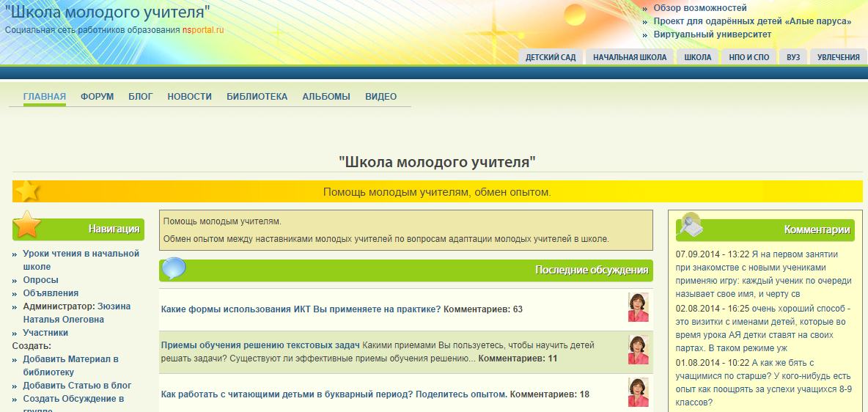Go to the Видео section
The height and width of the screenshot is (412, 868).
tap(380, 97)
